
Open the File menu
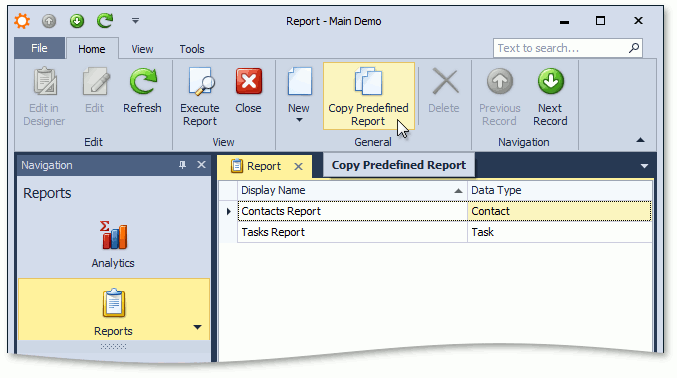pos(39,48)
